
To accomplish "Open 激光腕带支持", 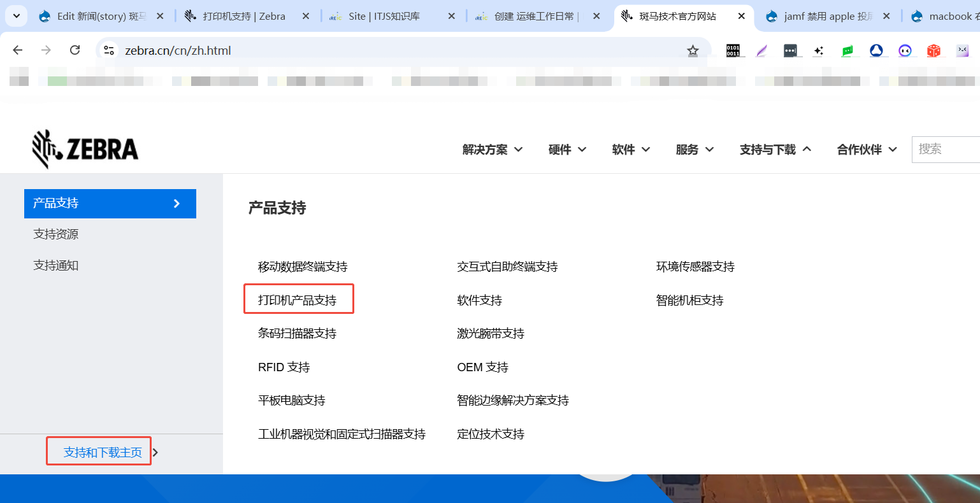I will 491,333.
